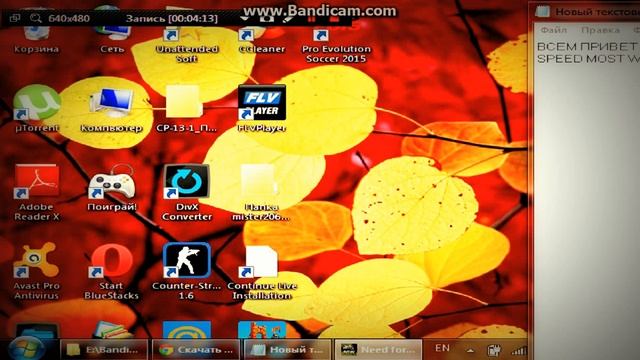Switch to the E:\Bandi... taskbar button
Viewport: 640px width, 360px height.
[104, 349]
